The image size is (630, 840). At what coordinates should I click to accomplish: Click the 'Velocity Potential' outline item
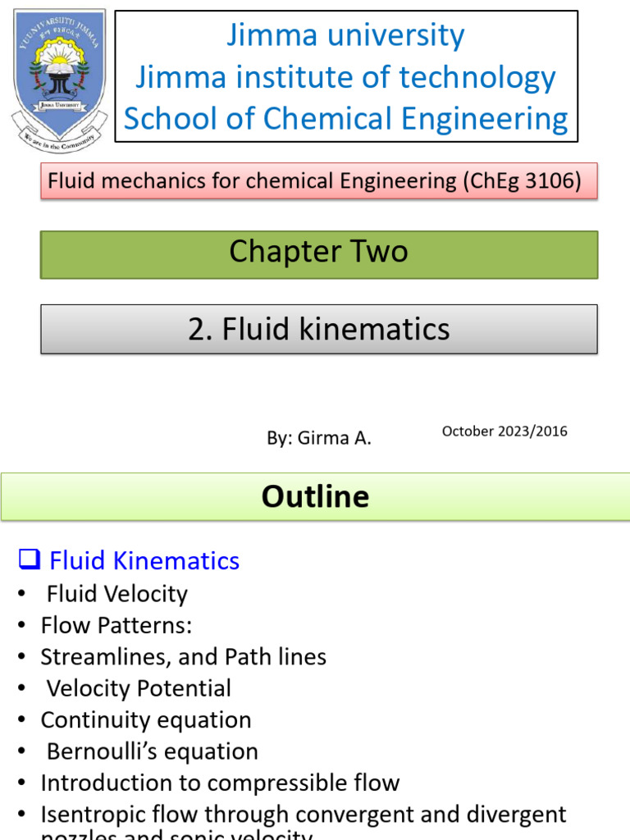(139, 688)
